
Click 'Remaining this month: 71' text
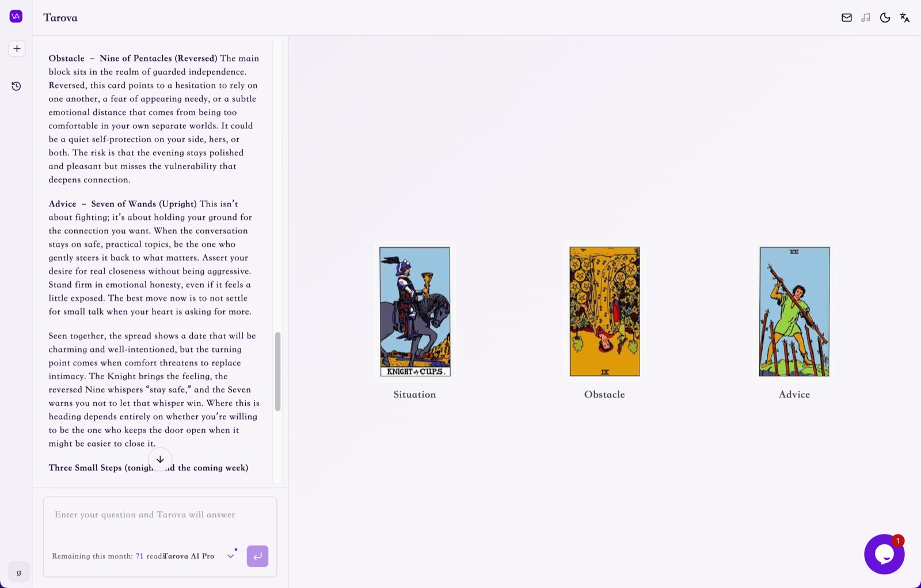click(98, 556)
